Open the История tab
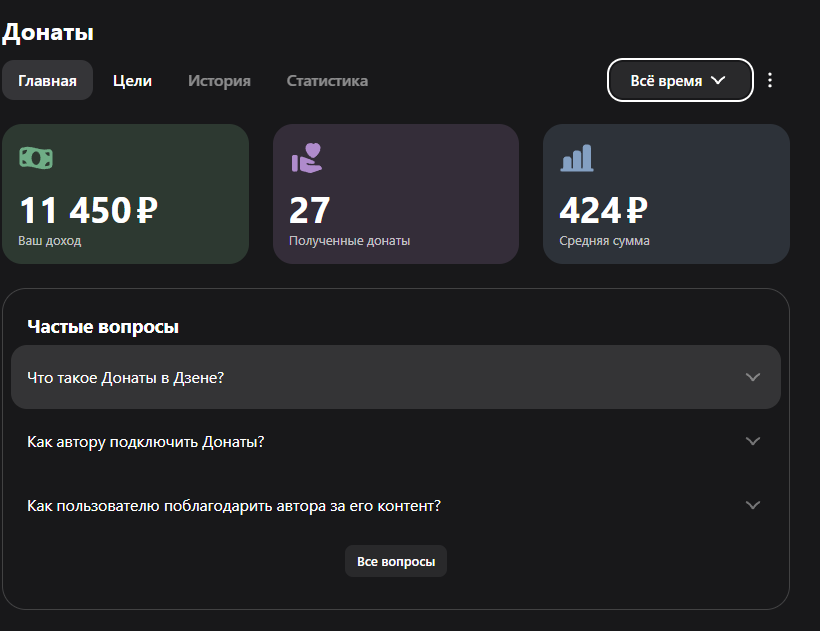Image resolution: width=820 pixels, height=631 pixels. point(219,81)
